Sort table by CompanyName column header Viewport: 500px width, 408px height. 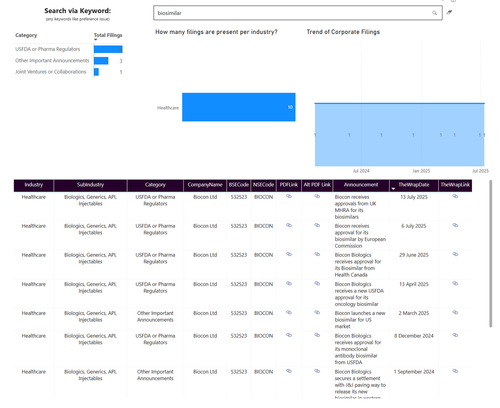tap(205, 185)
